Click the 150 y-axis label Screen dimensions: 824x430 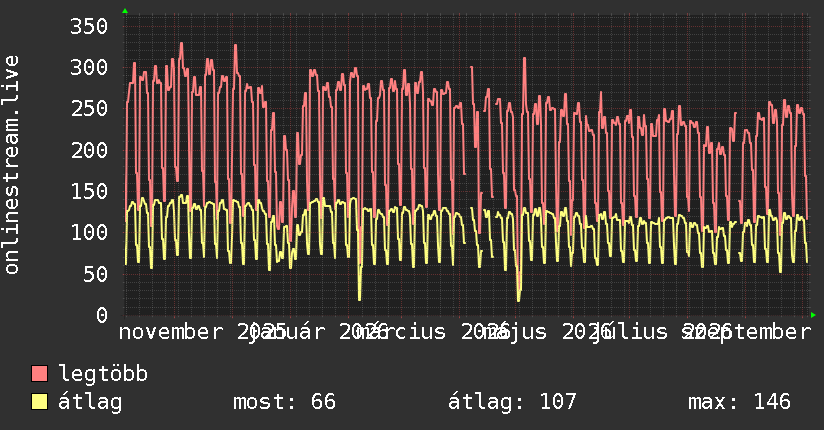[89, 191]
